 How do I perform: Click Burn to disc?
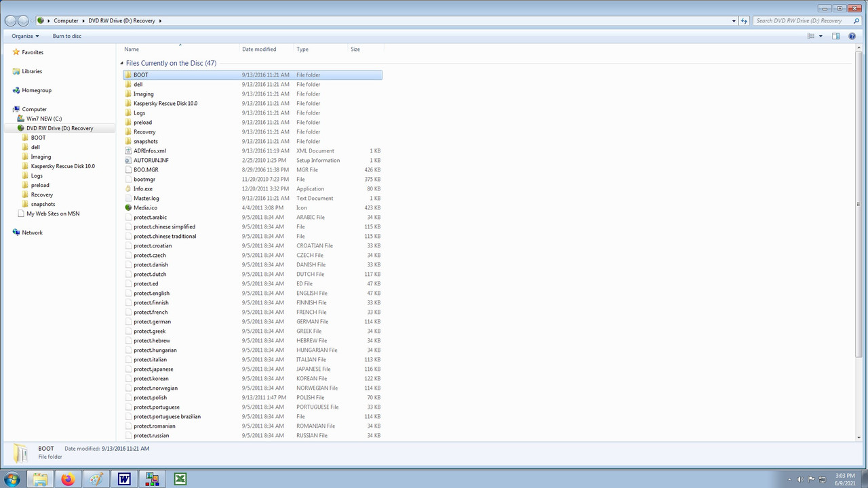tap(66, 36)
